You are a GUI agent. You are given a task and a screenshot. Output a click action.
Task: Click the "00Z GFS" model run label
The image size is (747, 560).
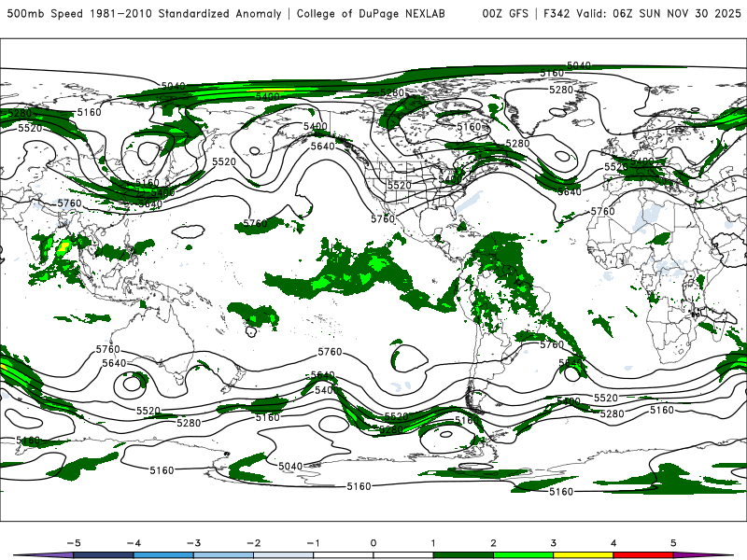coord(505,14)
